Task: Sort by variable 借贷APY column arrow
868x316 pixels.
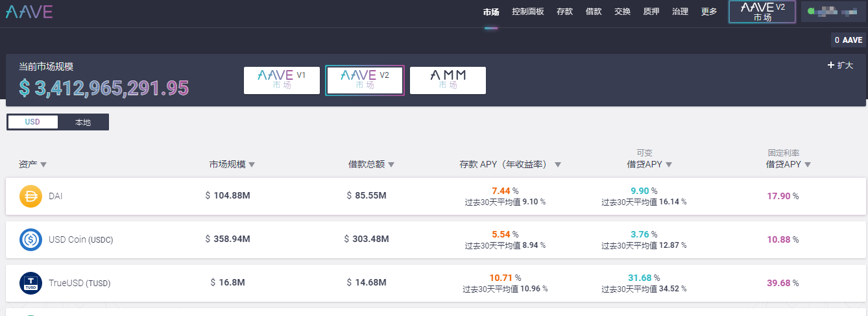Action: [x=669, y=165]
